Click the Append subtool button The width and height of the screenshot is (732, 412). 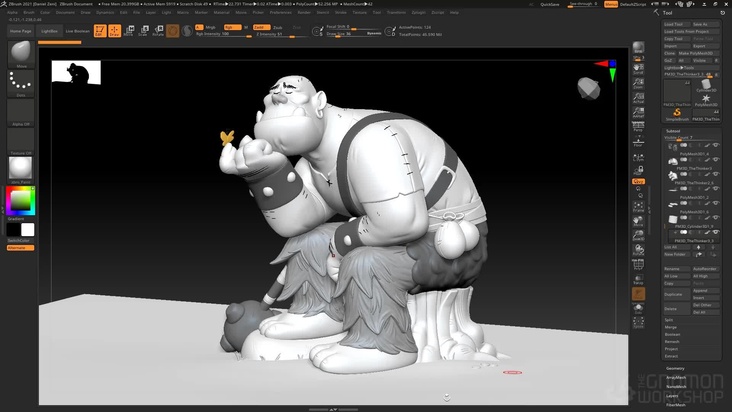[x=705, y=291]
